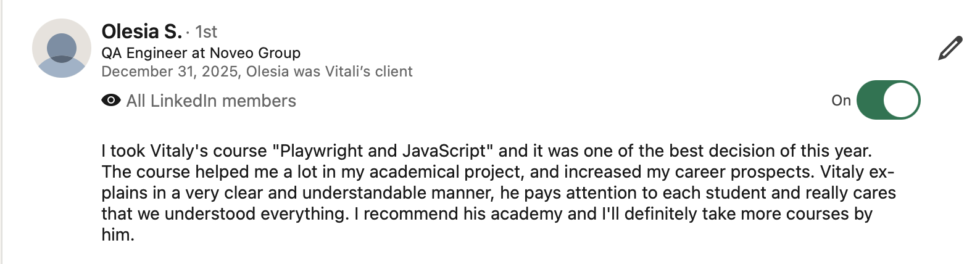980x264 pixels.
Task: Click the "Playwright and JavaScript" course title
Action: [x=383, y=151]
